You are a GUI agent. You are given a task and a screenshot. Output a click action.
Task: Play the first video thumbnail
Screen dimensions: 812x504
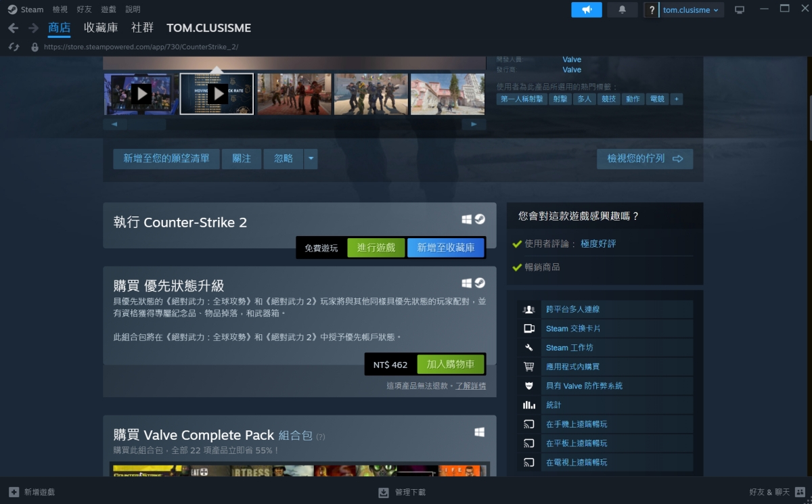pyautogui.click(x=141, y=94)
